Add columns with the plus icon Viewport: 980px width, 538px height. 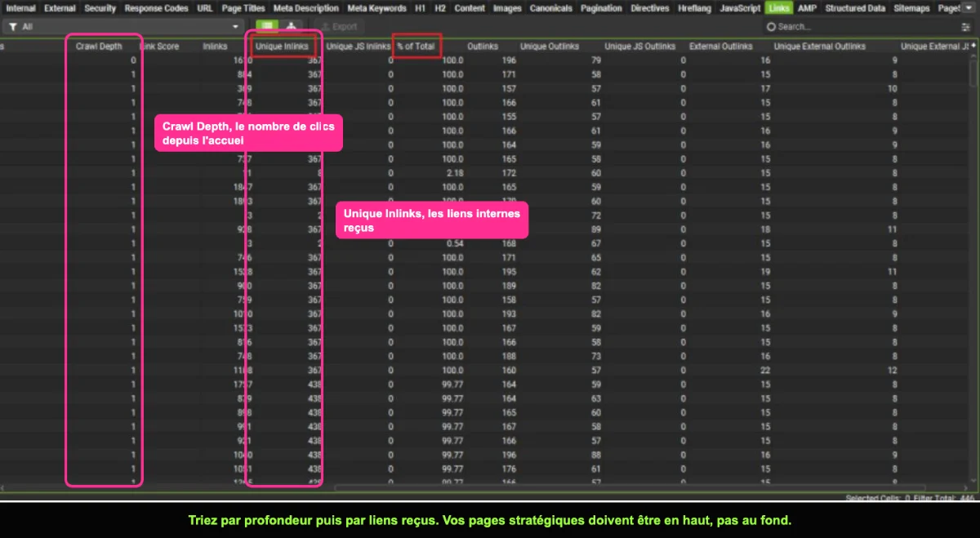pyautogui.click(x=973, y=47)
